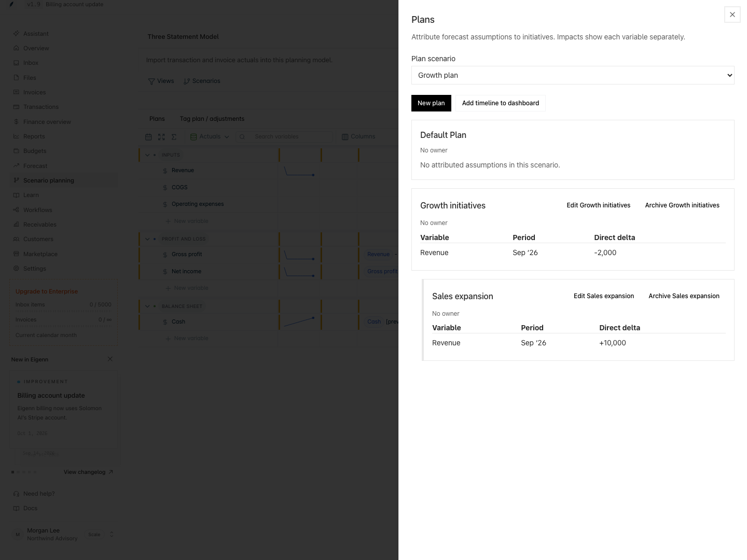Click Add timeline to dashboard
The height and width of the screenshot is (560, 747).
click(x=501, y=103)
